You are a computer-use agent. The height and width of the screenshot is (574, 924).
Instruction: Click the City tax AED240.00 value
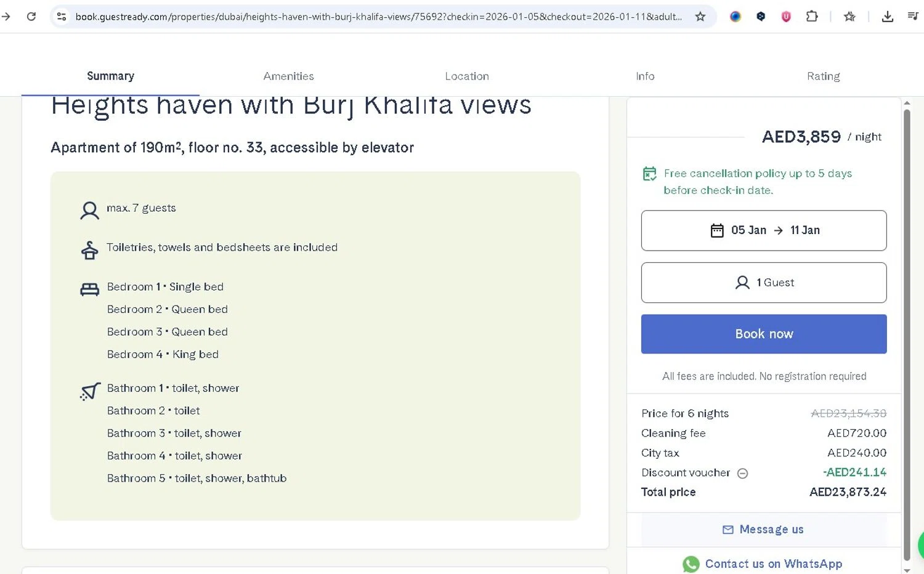(x=857, y=453)
